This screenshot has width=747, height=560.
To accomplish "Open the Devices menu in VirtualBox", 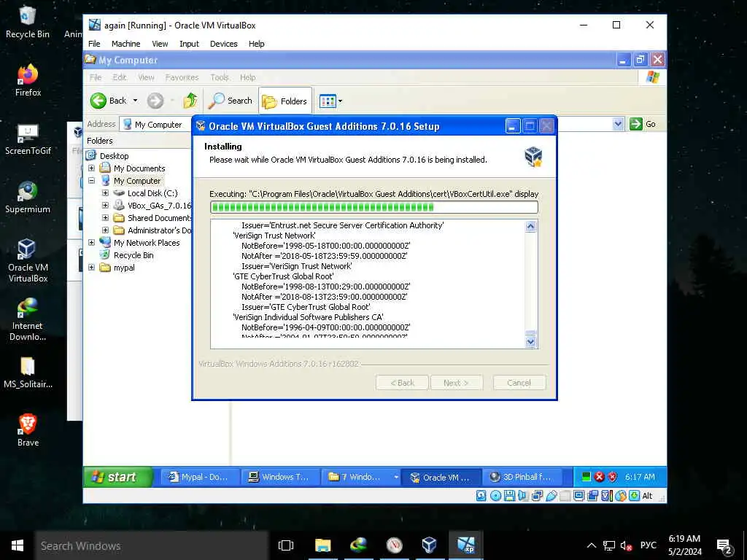I will coord(223,43).
